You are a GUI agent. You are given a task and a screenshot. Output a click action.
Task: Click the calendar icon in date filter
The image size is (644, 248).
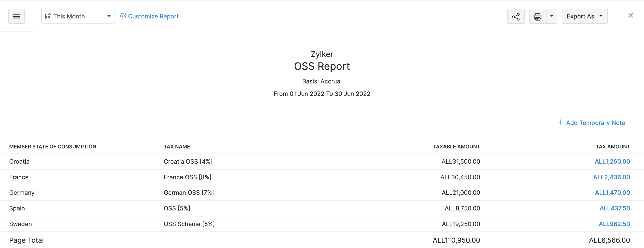(48, 16)
